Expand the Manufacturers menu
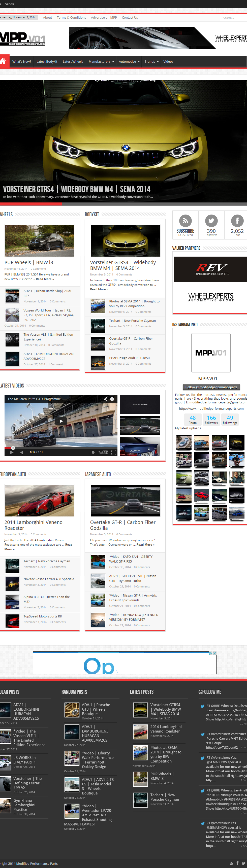This screenshot has height=868, width=247. (x=101, y=61)
